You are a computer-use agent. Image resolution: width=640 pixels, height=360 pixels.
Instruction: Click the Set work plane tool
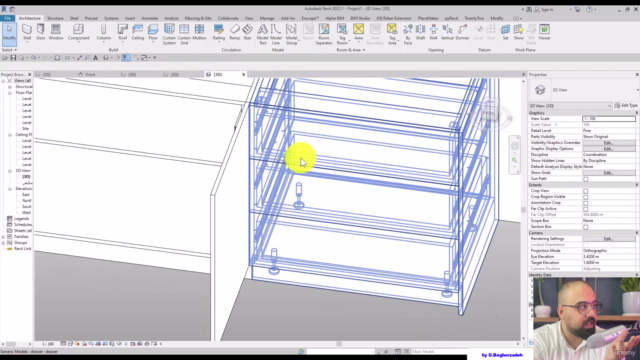[505, 32]
